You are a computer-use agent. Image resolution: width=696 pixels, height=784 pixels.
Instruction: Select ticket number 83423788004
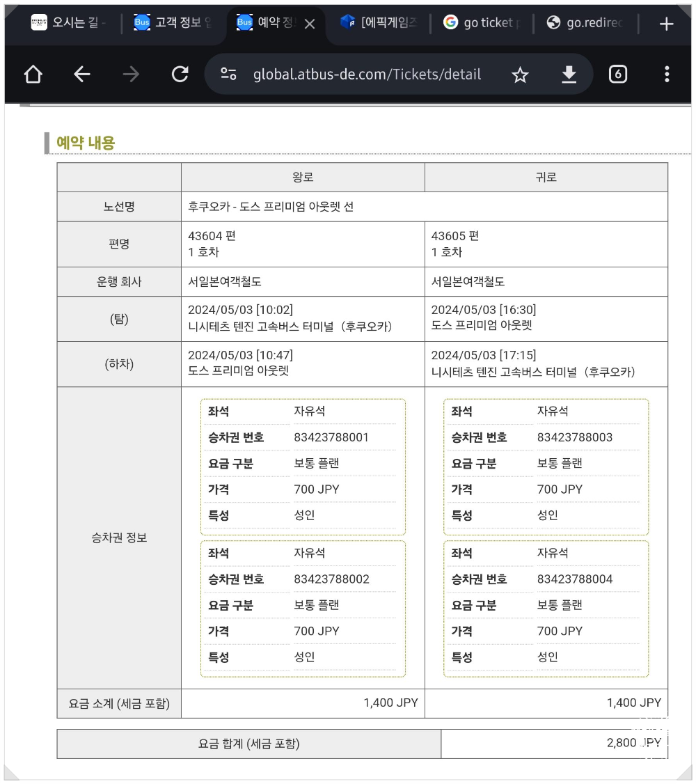click(575, 579)
